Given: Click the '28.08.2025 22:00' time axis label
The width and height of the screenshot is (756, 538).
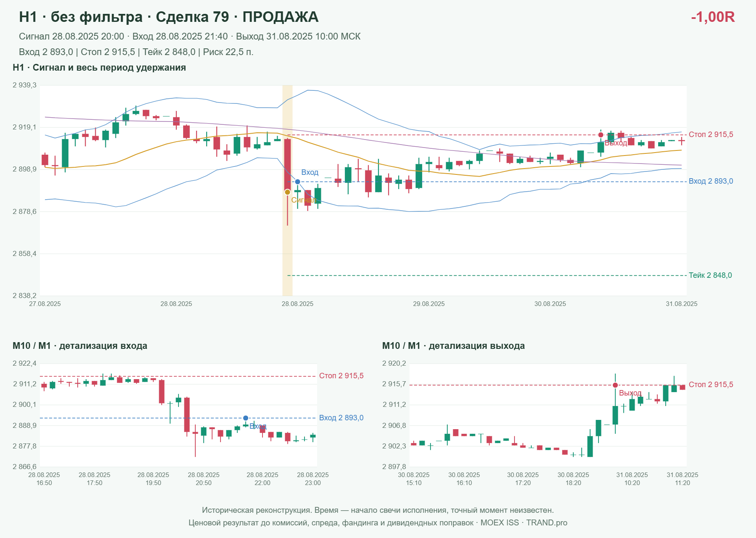Looking at the screenshot, I should pos(262,479).
